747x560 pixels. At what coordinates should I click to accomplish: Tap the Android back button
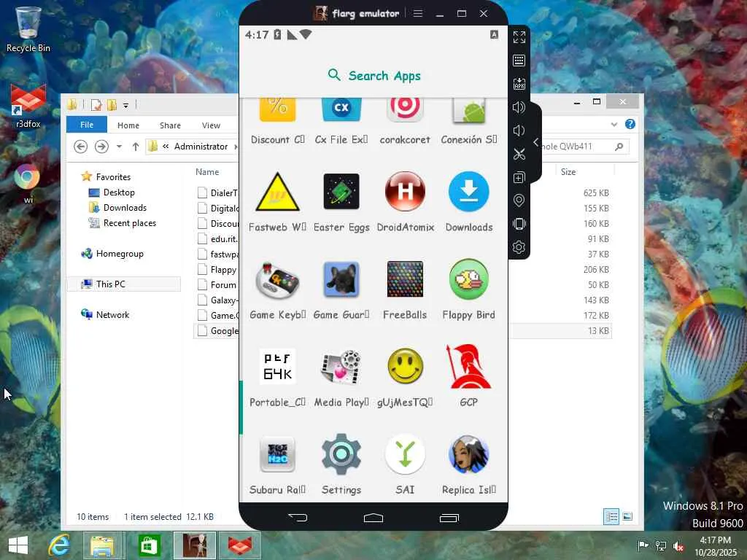click(x=298, y=518)
